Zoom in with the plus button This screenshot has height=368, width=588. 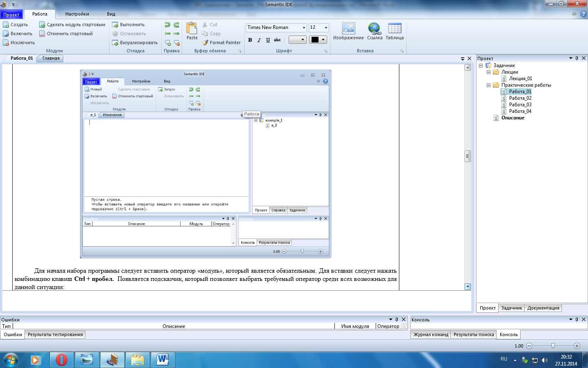577,346
